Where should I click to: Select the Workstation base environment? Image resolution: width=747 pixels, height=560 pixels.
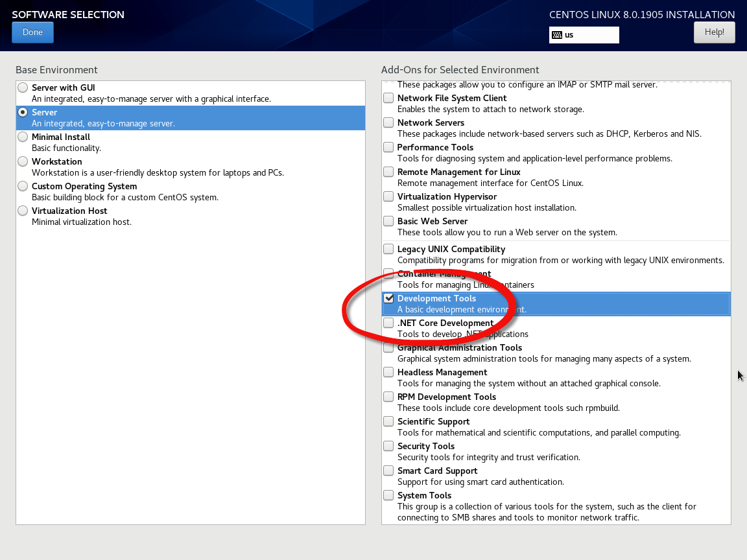pos(23,161)
